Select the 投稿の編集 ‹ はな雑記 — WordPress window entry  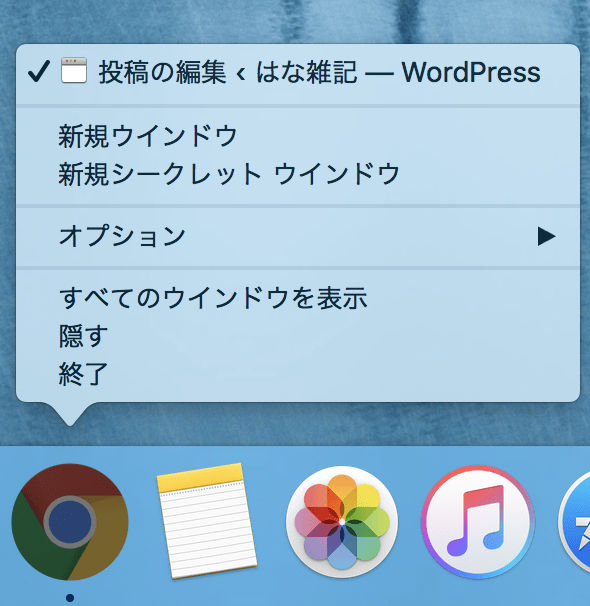[x=298, y=72]
